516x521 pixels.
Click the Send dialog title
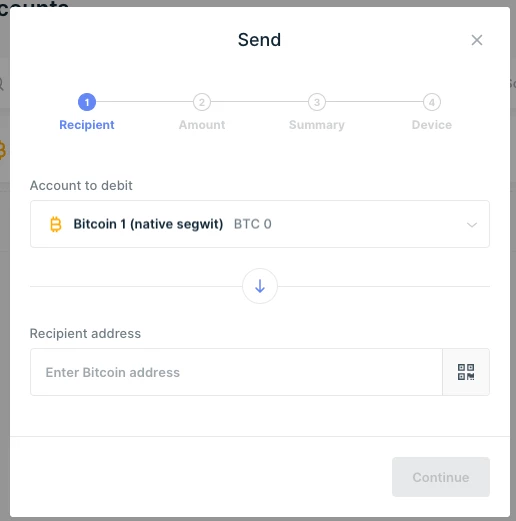pos(259,40)
